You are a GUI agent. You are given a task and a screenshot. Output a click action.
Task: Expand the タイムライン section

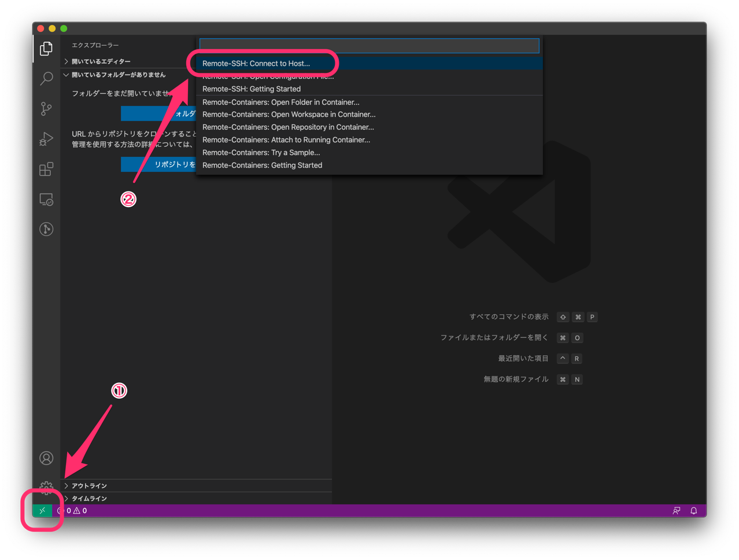click(x=197, y=499)
